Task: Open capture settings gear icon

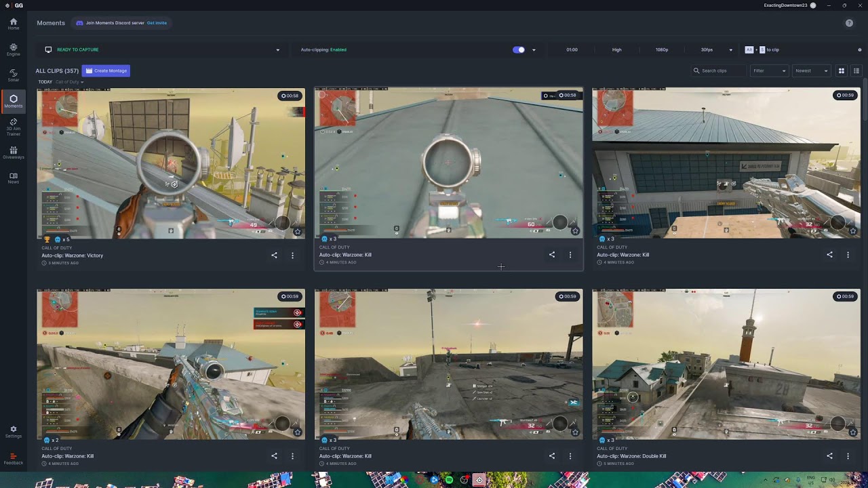Action: click(x=860, y=49)
